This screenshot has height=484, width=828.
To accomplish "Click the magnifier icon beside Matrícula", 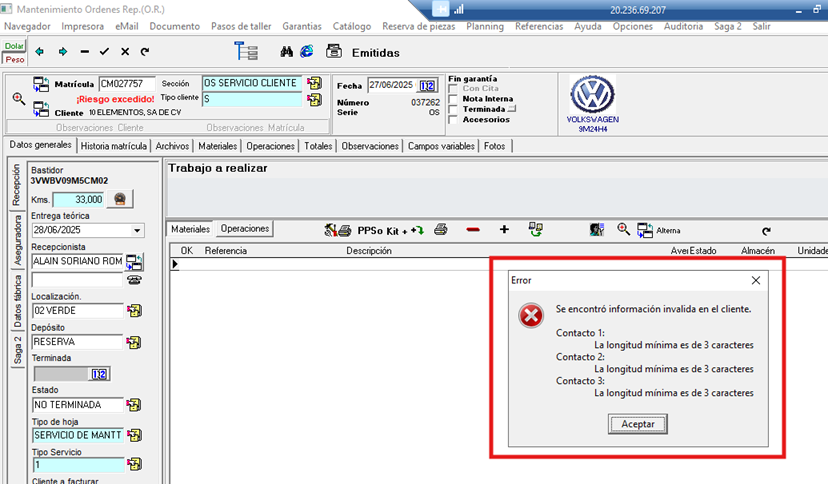I will click(18, 98).
